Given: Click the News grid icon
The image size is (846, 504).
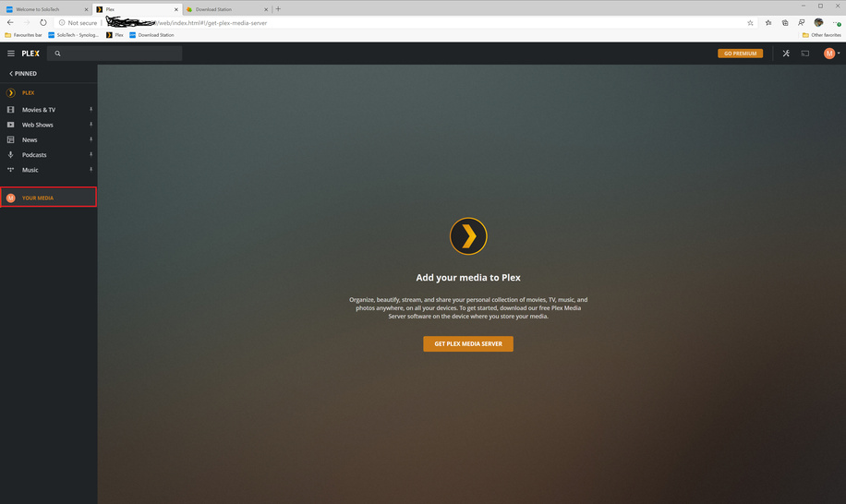Looking at the screenshot, I should point(10,139).
